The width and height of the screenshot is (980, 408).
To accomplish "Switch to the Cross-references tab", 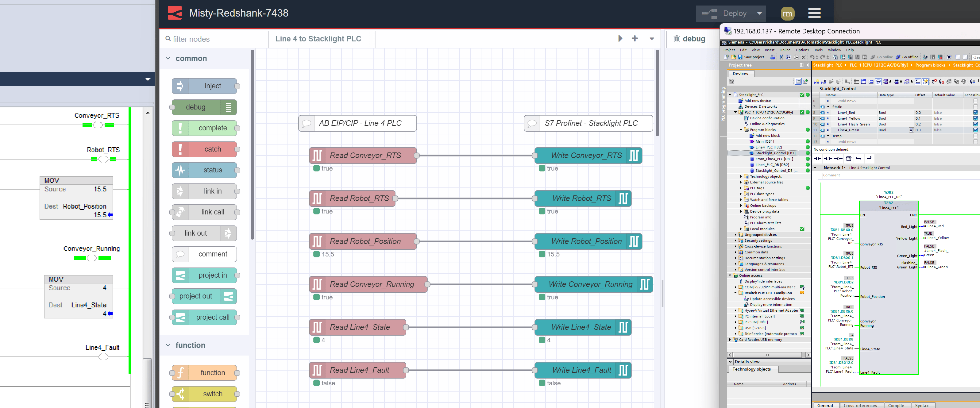I will [861, 405].
